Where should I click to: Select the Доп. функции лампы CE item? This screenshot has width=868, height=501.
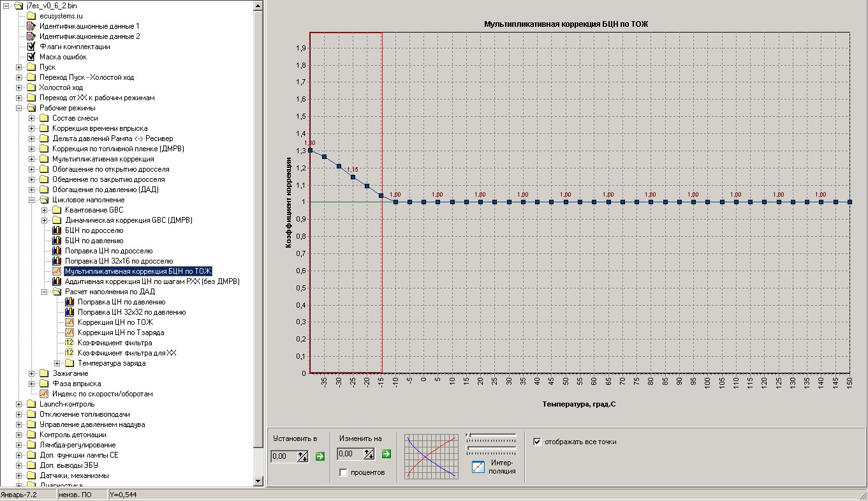pyautogui.click(x=78, y=455)
